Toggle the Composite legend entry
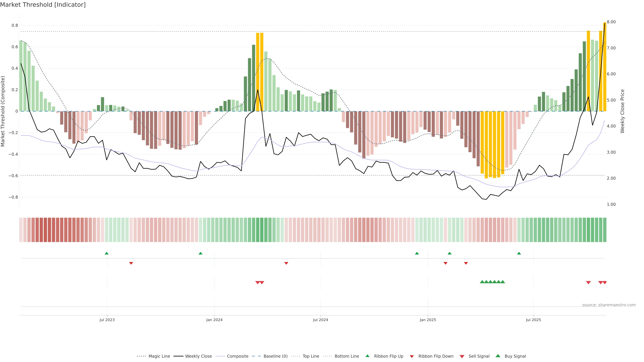The height and width of the screenshot is (362, 644). tap(237, 356)
